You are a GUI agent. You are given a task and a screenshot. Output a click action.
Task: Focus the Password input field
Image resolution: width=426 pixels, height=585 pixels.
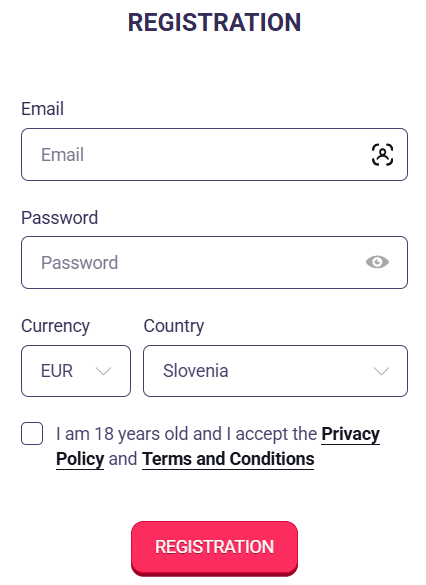[x=214, y=262]
